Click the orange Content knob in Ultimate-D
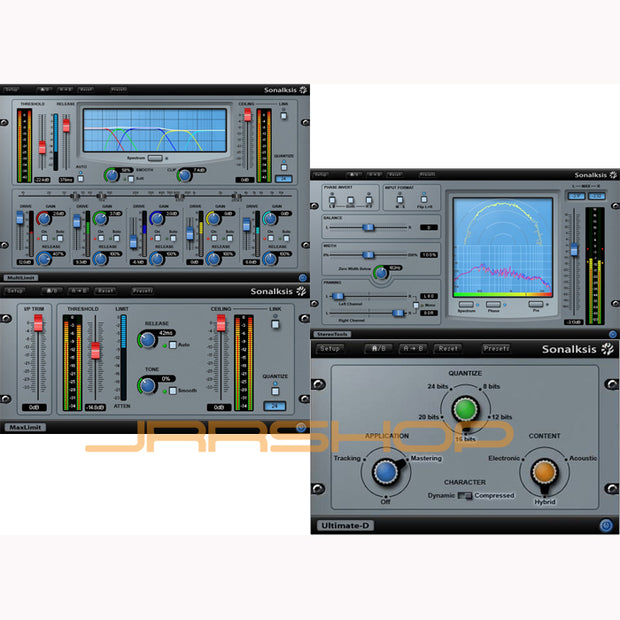 pyautogui.click(x=544, y=472)
